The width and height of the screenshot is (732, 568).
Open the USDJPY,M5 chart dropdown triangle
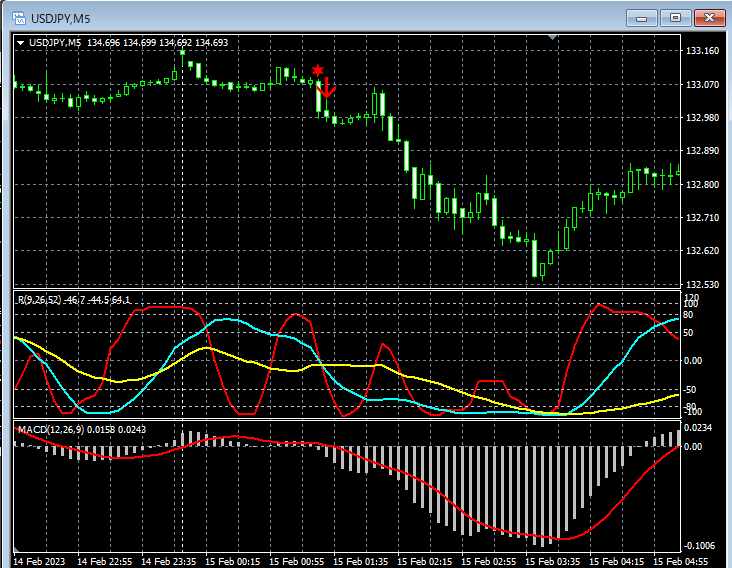pos(20,42)
